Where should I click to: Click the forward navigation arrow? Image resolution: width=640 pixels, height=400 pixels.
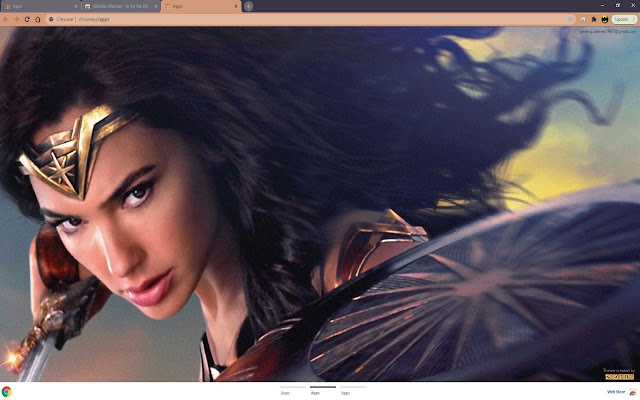tap(16, 19)
